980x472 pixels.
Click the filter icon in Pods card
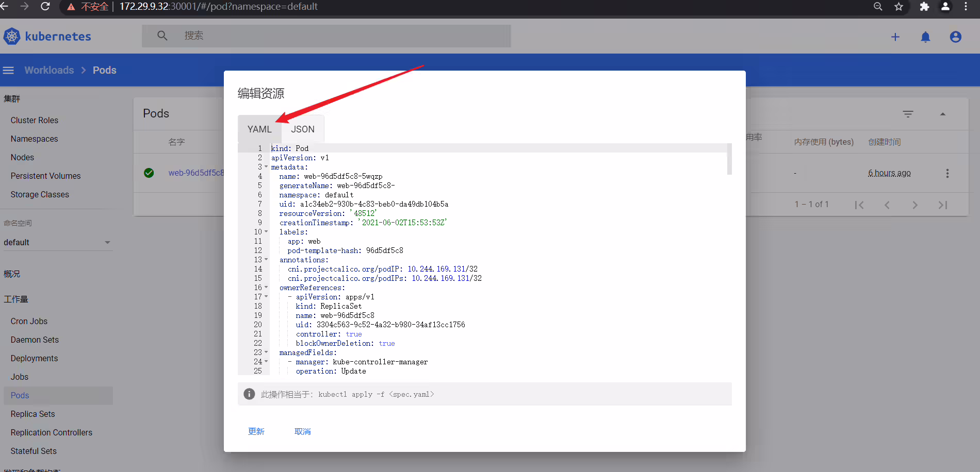(x=908, y=114)
